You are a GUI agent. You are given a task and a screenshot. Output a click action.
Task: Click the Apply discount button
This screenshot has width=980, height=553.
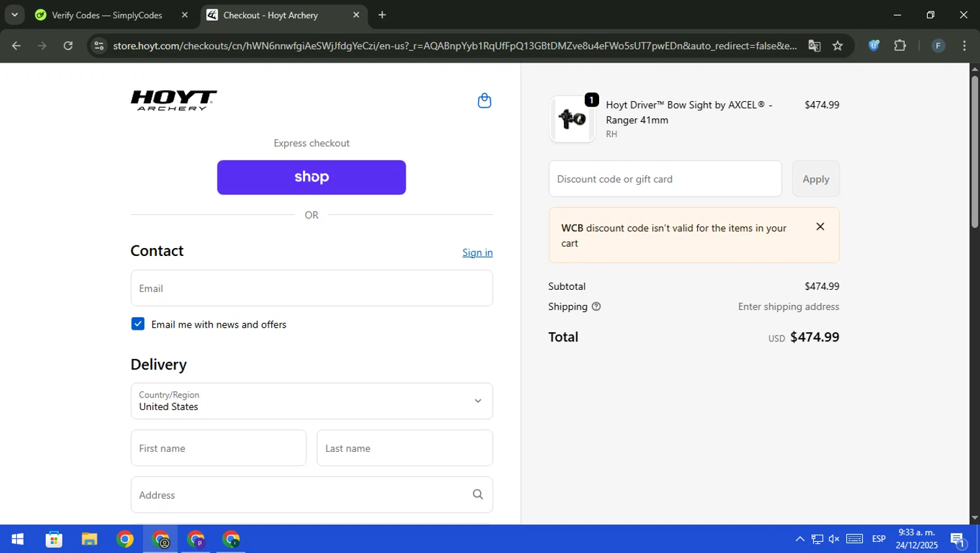pyautogui.click(x=815, y=178)
